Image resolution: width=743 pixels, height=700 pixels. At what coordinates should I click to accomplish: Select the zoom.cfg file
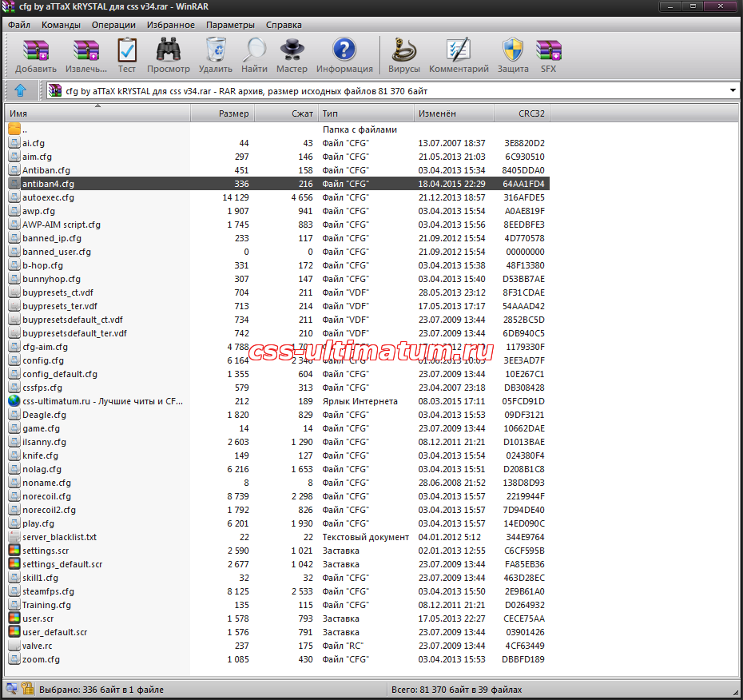pyautogui.click(x=42, y=659)
